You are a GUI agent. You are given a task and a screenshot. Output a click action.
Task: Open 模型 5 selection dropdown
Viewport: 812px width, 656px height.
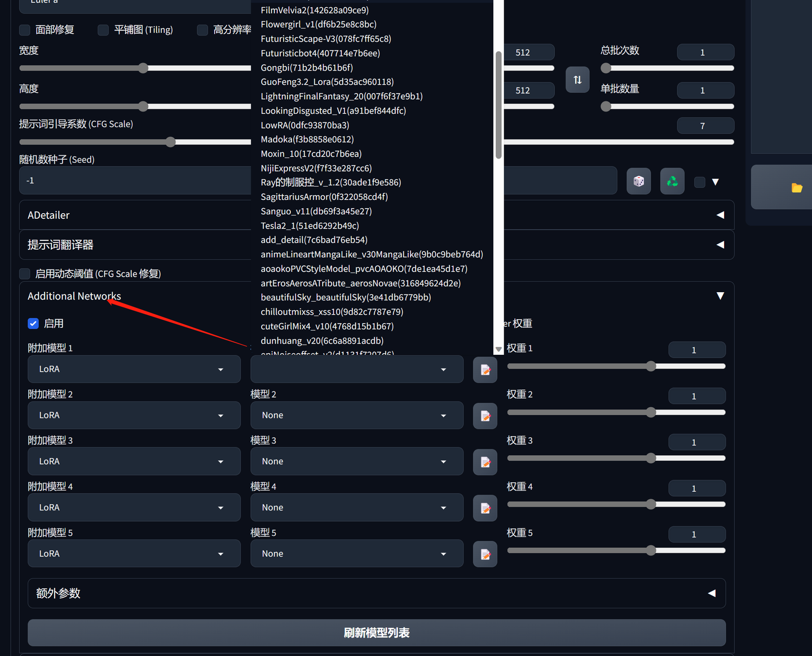click(x=357, y=554)
